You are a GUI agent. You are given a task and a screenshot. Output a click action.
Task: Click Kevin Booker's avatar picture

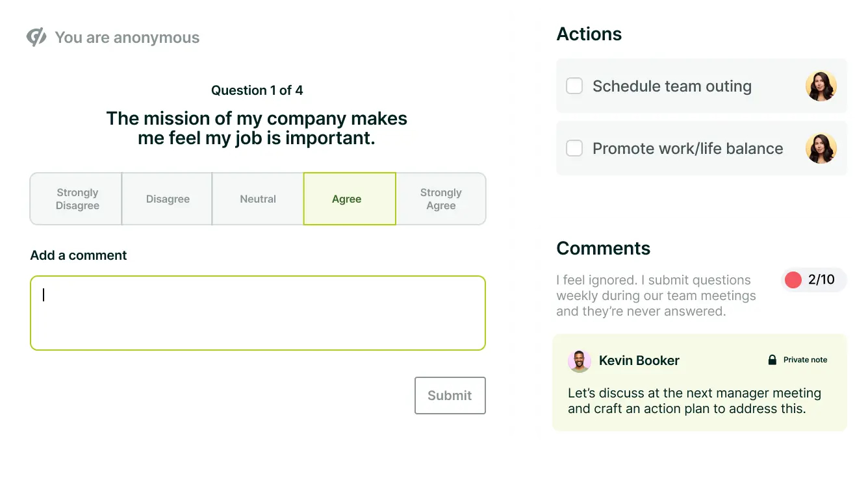coord(579,361)
